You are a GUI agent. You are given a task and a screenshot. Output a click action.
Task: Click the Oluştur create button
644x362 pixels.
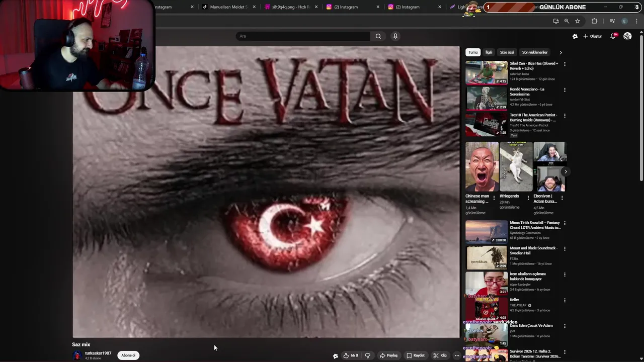593,36
